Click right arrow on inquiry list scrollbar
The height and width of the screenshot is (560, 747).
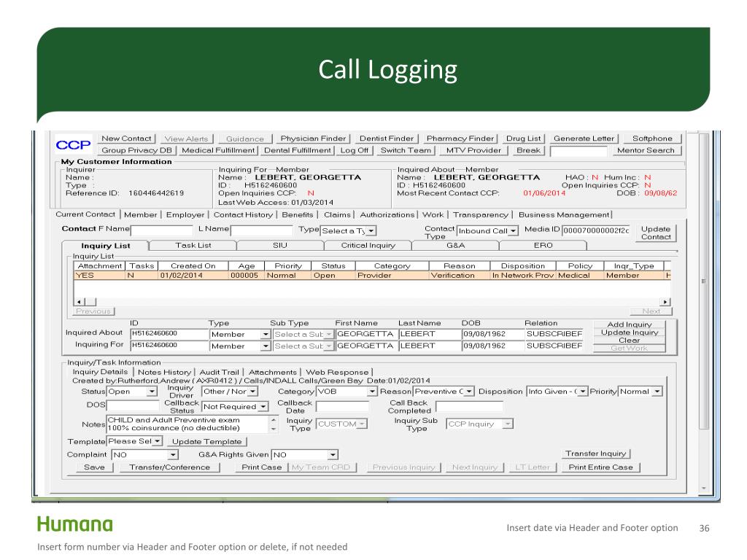click(x=664, y=301)
